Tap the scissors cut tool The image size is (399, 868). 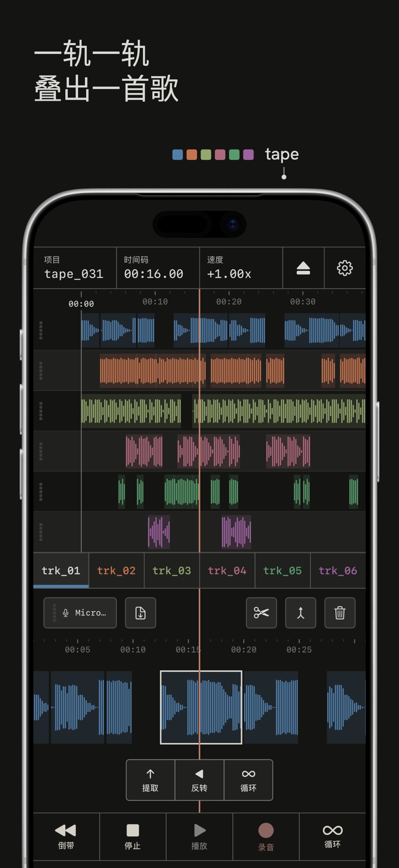[x=261, y=613]
